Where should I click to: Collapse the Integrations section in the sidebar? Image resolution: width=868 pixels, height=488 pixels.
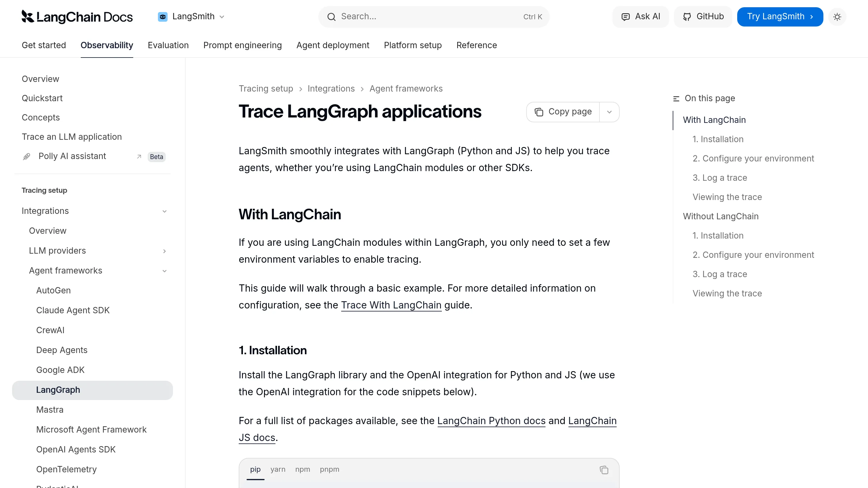[x=165, y=211]
